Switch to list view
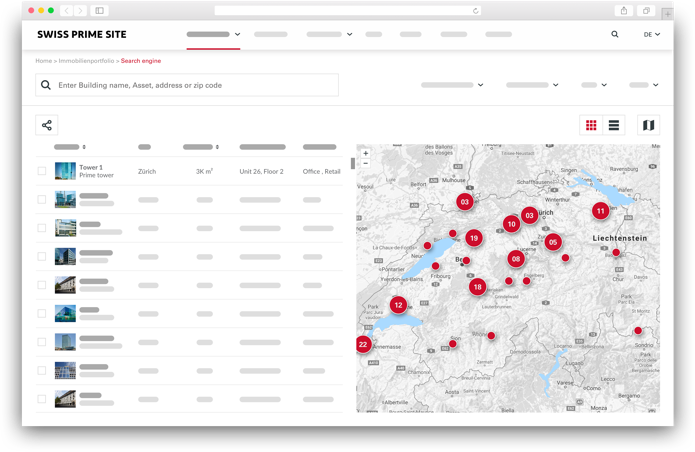 coord(613,125)
